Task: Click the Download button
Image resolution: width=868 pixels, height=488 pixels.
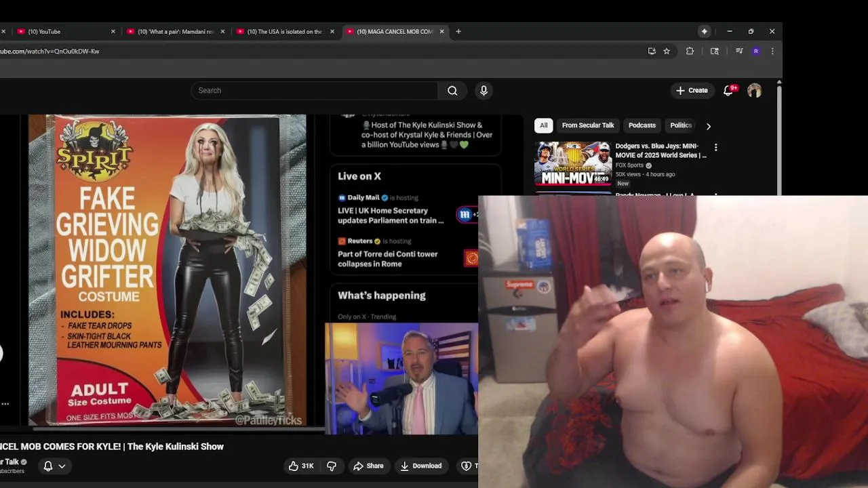Action: point(420,466)
